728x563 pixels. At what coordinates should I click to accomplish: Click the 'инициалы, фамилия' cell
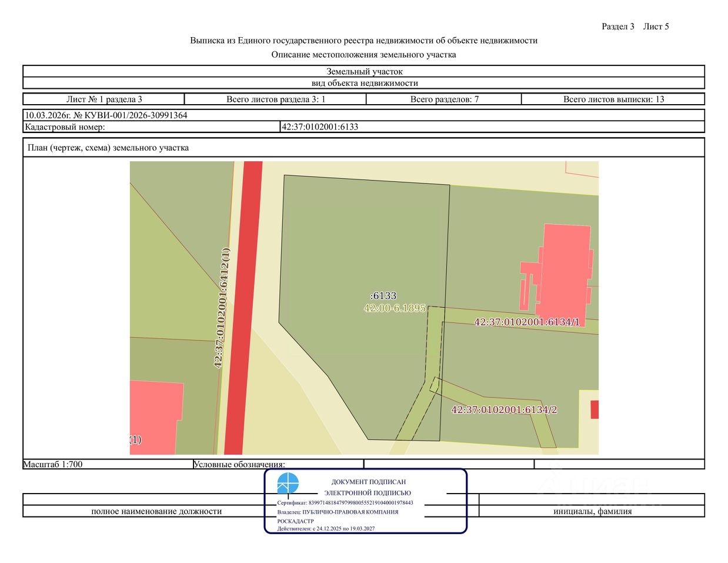[x=592, y=511]
